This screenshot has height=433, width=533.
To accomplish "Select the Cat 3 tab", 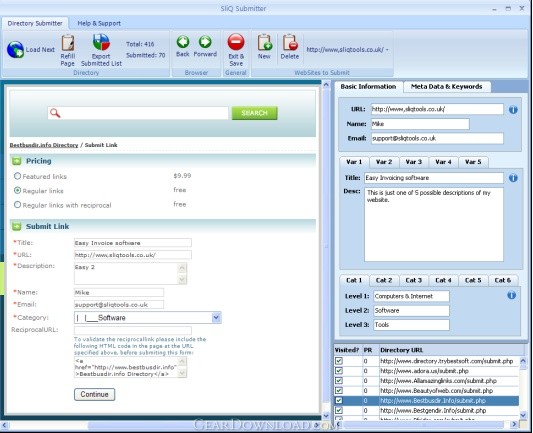I will pyautogui.click(x=413, y=280).
